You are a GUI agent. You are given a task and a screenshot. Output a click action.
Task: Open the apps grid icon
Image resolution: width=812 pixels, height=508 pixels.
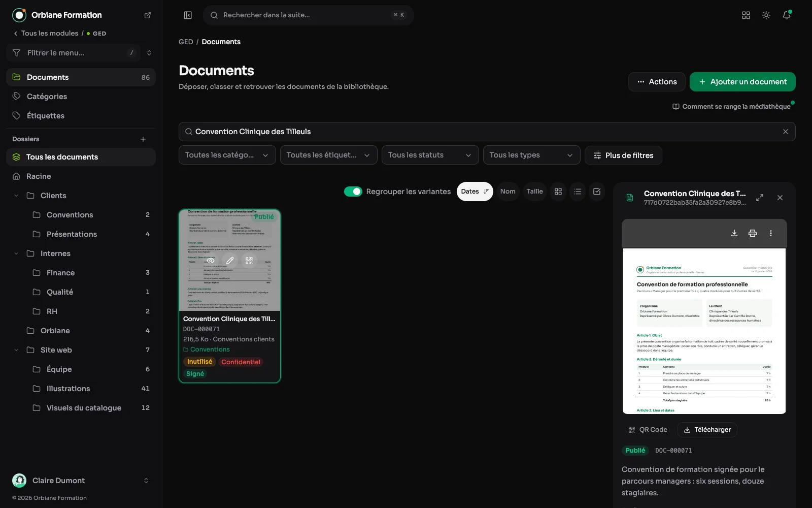746,15
